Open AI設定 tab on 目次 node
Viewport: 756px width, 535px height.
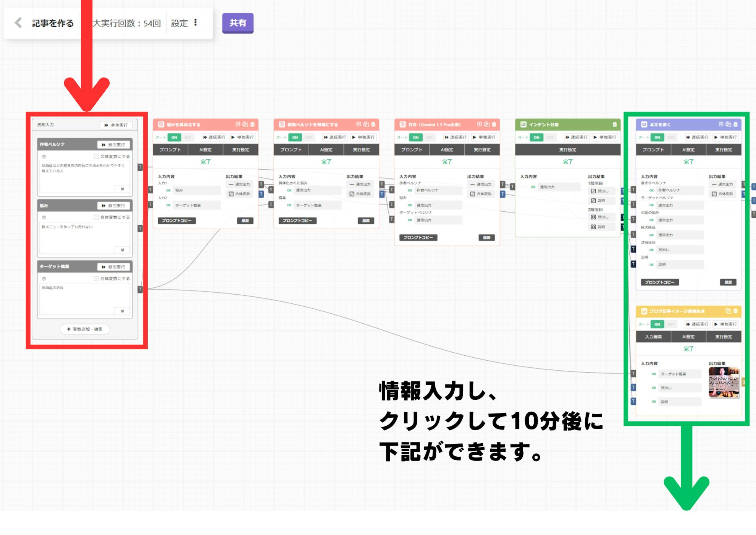coord(447,150)
